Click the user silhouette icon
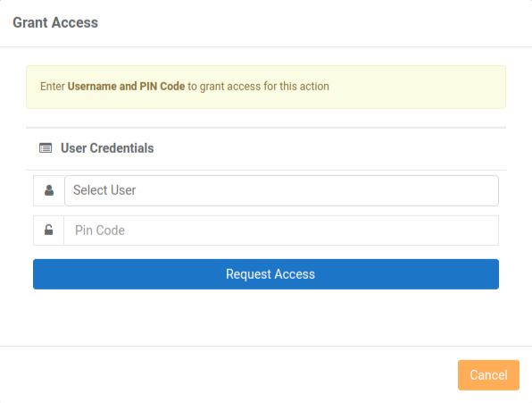This screenshot has height=403, width=532. pyautogui.click(x=49, y=190)
